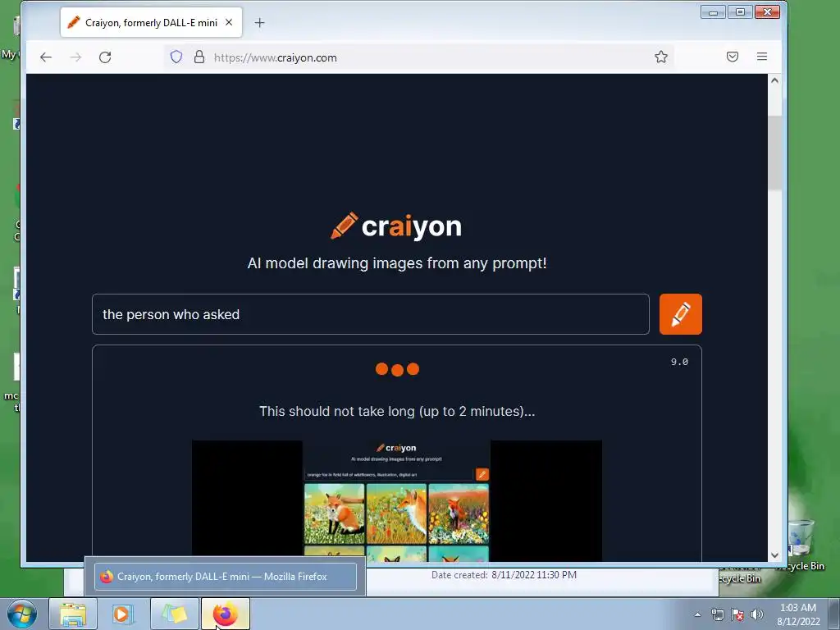
Task: Select the Craiyon, formerly DALL-E mini tab
Action: coord(151,22)
